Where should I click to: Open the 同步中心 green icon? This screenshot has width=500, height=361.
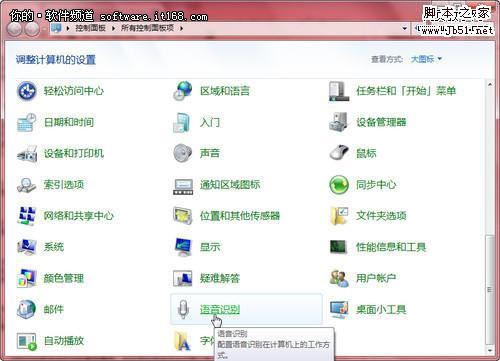[x=339, y=185]
